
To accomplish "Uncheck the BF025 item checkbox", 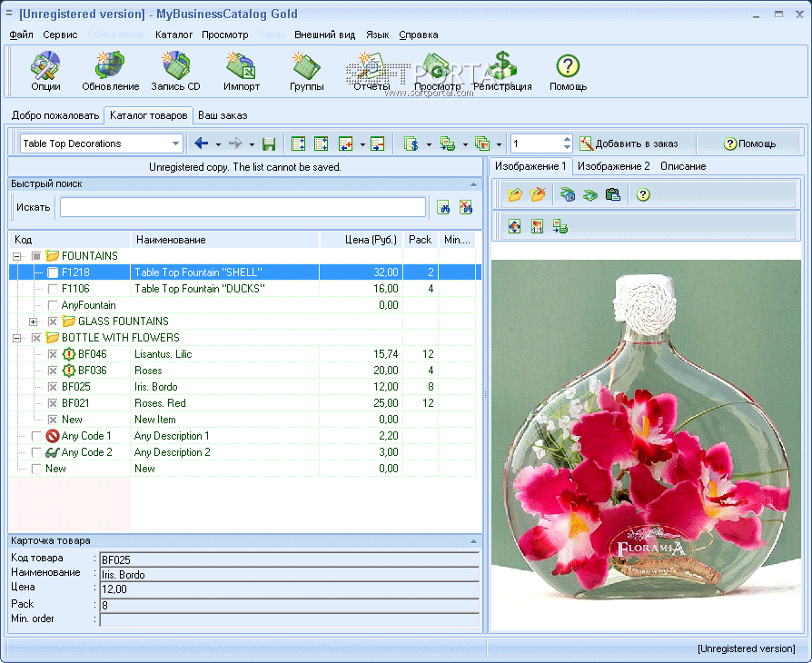I will tap(53, 387).
